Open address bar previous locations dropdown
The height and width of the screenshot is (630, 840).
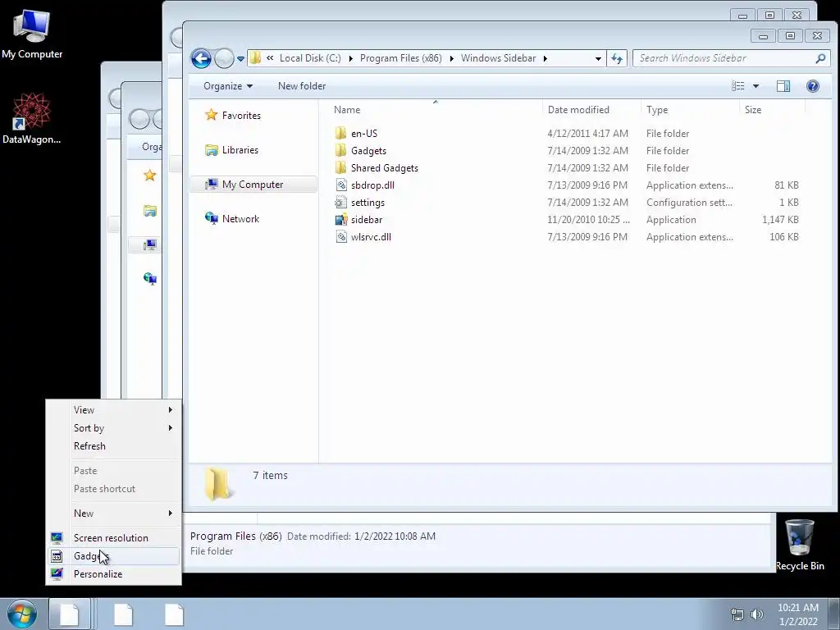tap(598, 58)
